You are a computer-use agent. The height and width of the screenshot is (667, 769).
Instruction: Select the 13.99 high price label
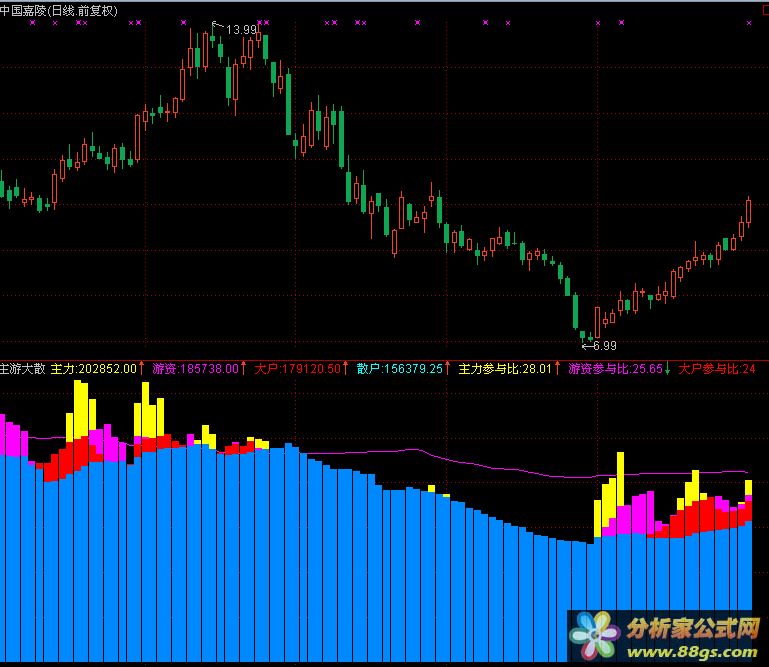click(241, 30)
